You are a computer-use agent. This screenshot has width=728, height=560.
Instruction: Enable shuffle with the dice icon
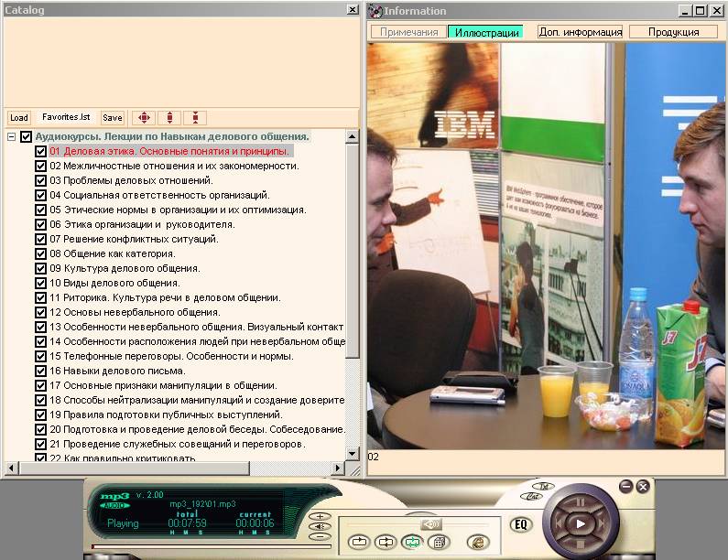(440, 542)
